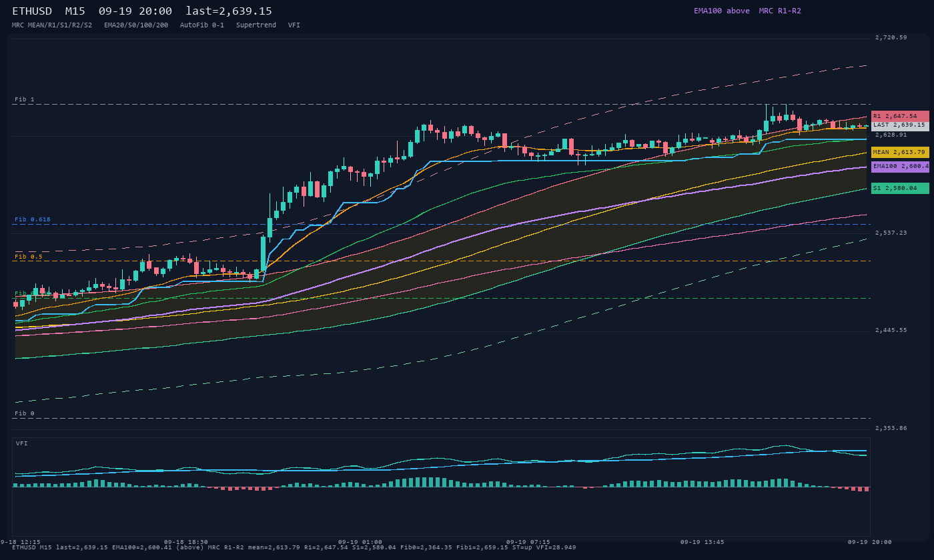Click the "MRC R1-R2" zone label at top right
Screen dimensions: 934x560
[780, 11]
